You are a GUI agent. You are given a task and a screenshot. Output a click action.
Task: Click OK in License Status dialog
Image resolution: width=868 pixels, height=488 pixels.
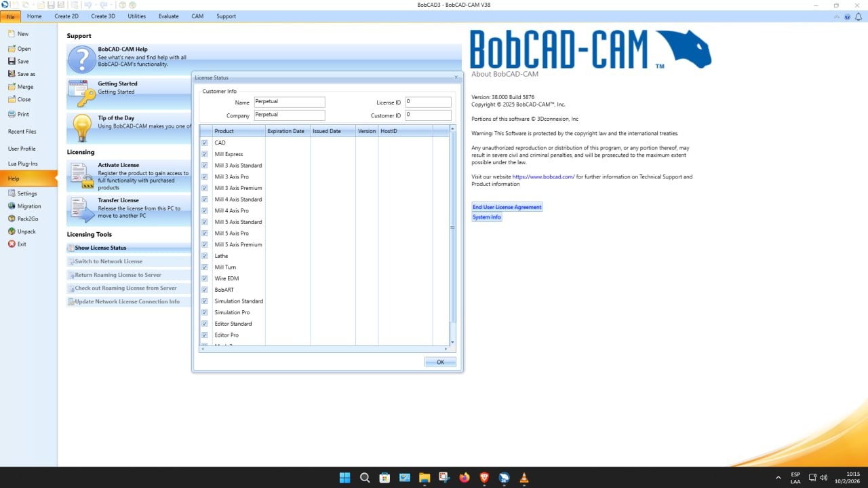click(x=440, y=362)
